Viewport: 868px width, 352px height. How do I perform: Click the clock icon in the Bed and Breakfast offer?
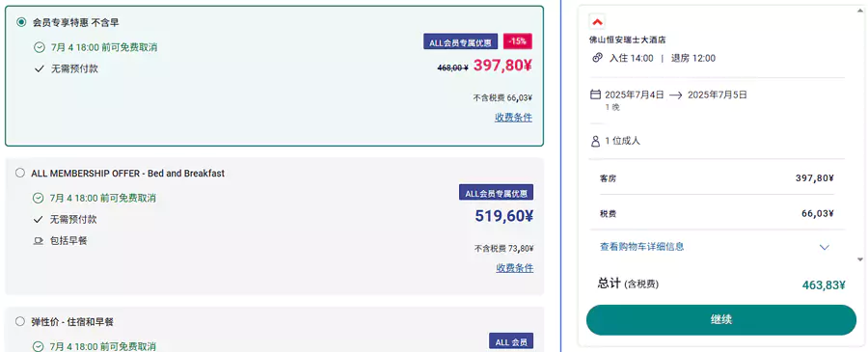[x=39, y=198]
